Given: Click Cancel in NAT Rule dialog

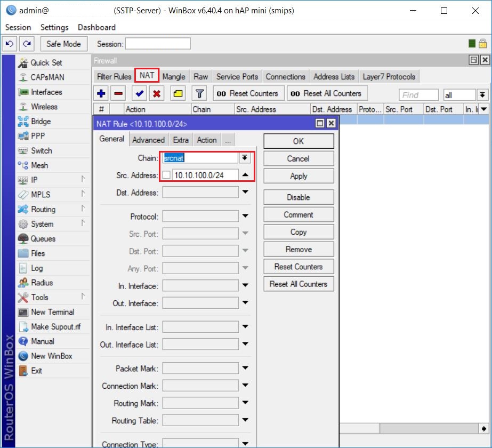Looking at the screenshot, I should 299,158.
